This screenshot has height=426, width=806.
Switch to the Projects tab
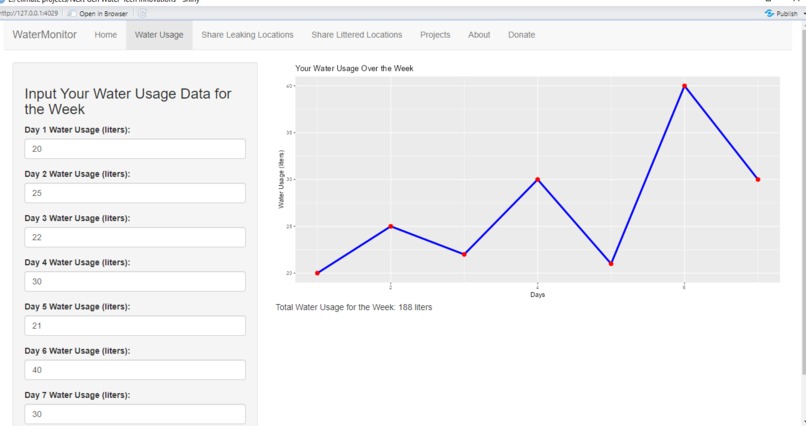435,35
